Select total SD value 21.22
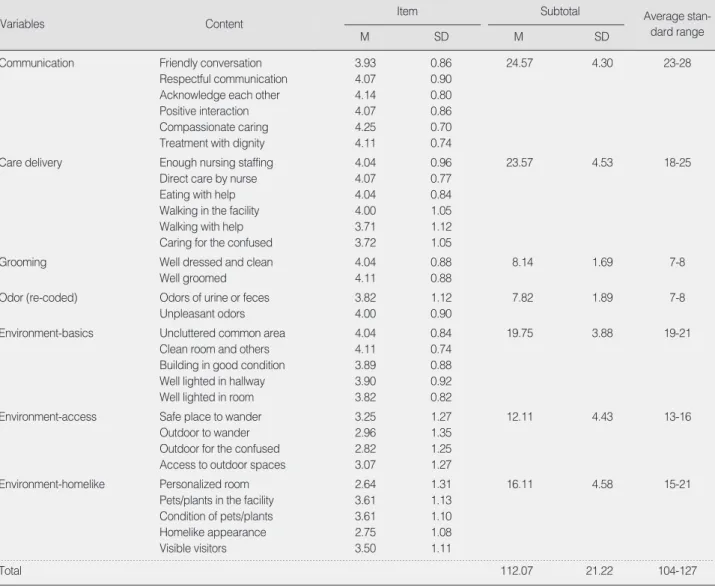 coord(600,571)
